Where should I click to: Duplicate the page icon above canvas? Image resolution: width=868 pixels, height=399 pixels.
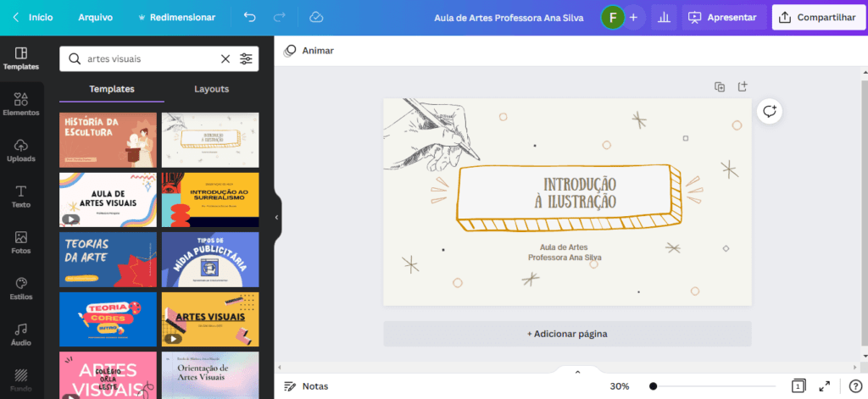tap(720, 87)
